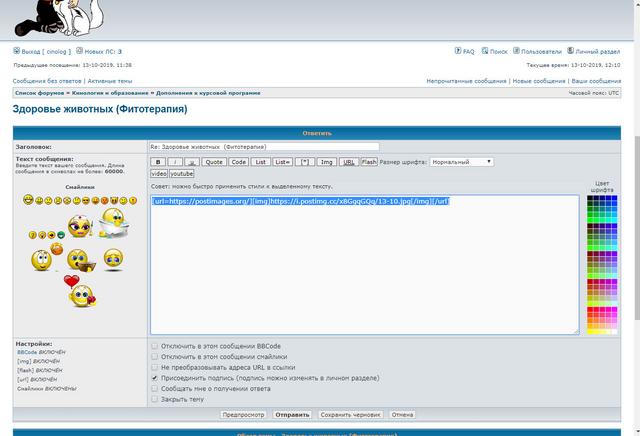Insert the sad floating smiley

113,260
